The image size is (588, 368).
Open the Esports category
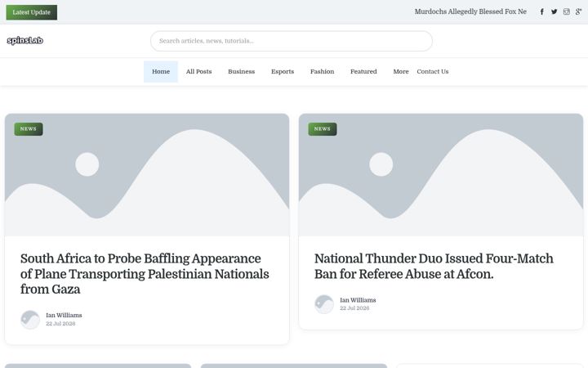283,72
